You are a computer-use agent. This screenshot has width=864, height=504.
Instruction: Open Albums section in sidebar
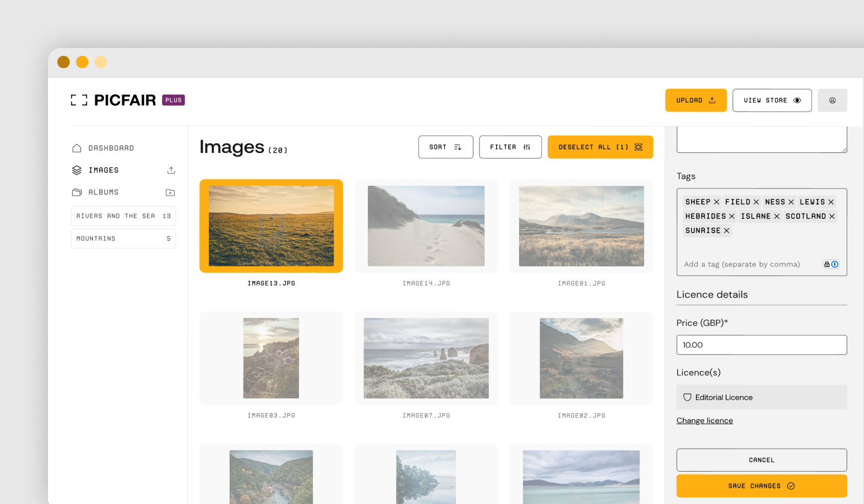(x=95, y=193)
